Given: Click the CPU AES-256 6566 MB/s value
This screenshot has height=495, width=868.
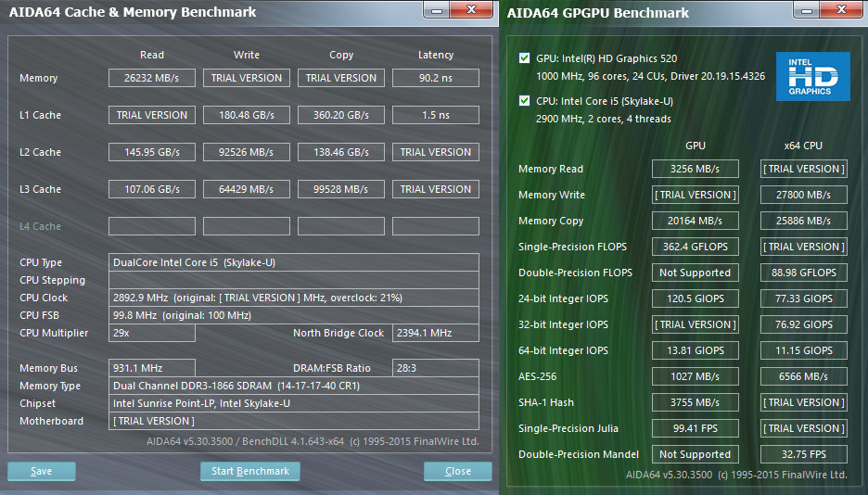Looking at the screenshot, I should pos(804,377).
